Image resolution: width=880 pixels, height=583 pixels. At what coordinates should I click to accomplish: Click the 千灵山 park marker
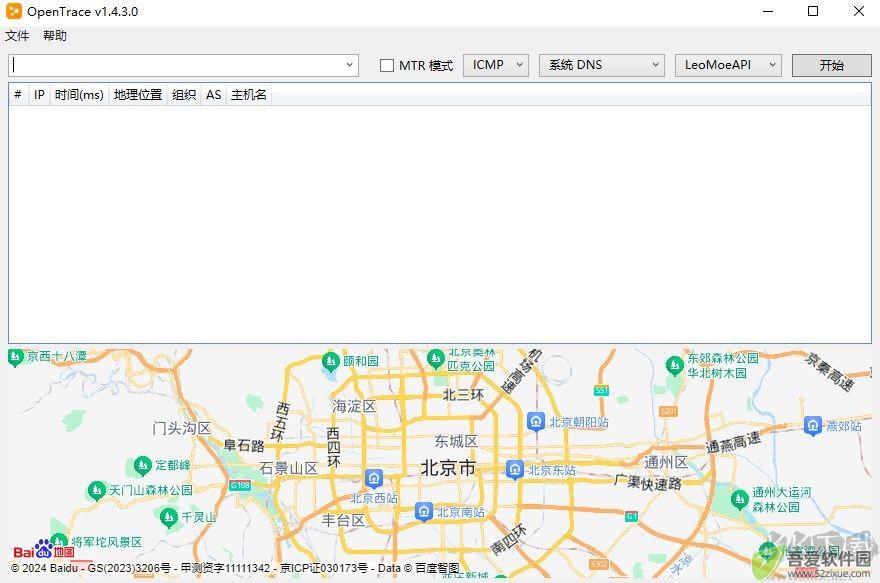(x=168, y=517)
